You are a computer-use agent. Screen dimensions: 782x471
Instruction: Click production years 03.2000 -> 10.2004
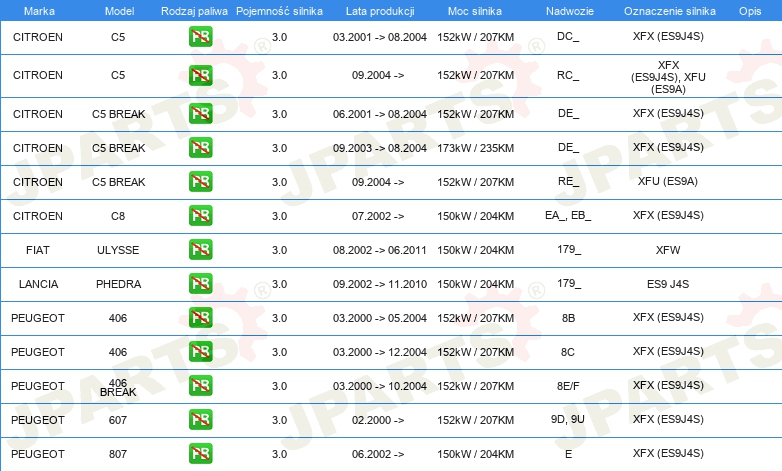coord(380,386)
